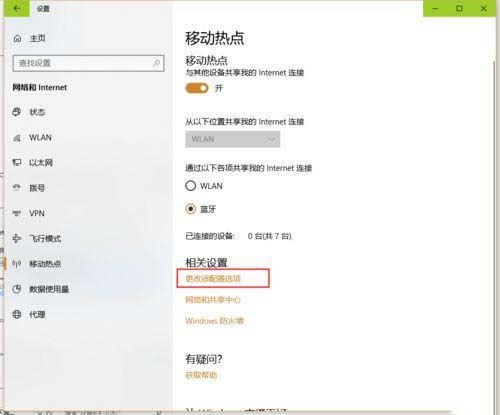Click the vertical scrollbar on right edge
The image size is (500, 415).
click(x=493, y=233)
